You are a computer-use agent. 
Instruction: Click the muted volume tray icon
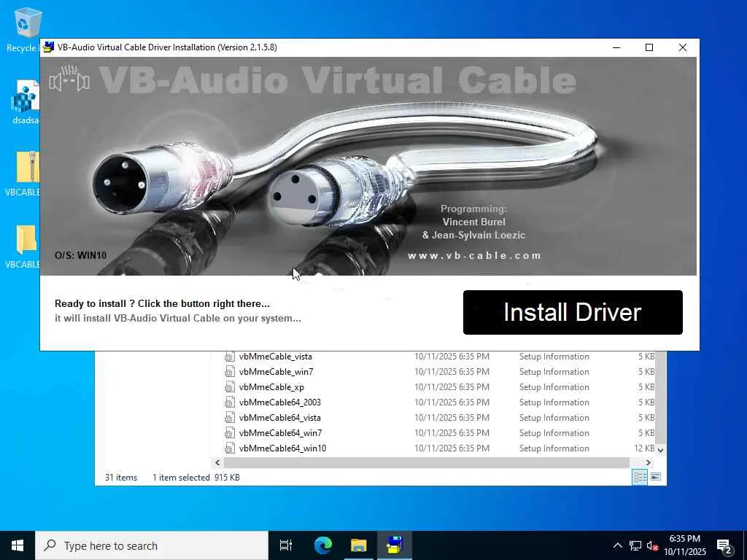[x=652, y=545]
